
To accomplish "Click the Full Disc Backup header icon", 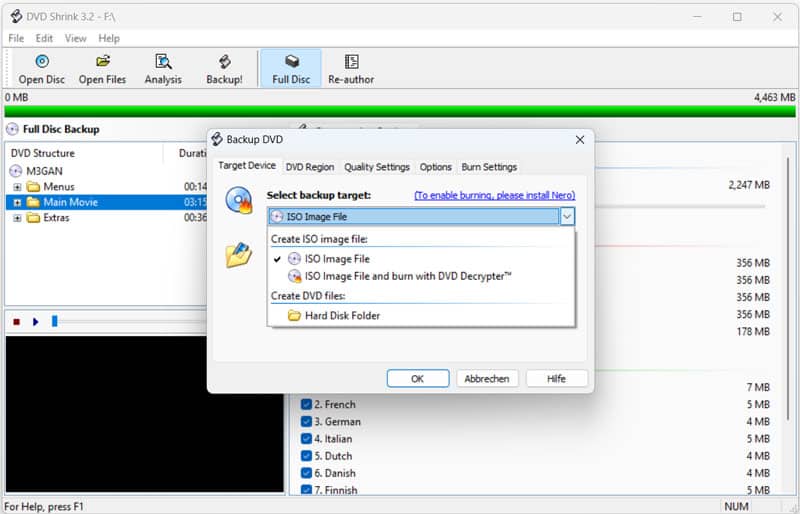I will [12, 129].
